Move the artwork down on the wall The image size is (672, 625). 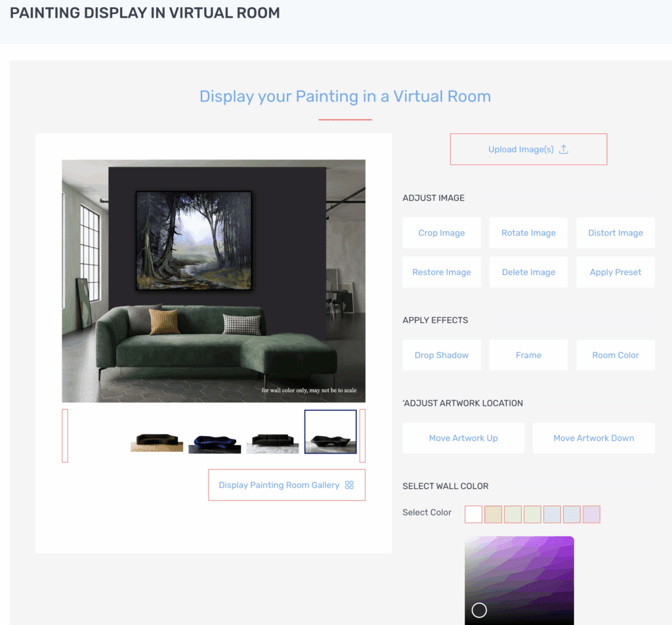tap(593, 438)
